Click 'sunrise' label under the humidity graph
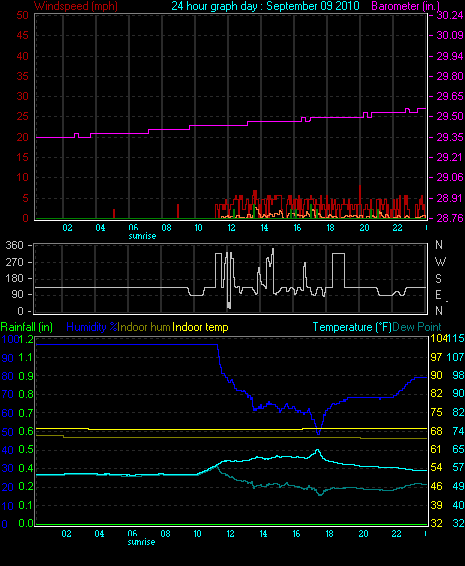This screenshot has width=465, height=566. click(x=141, y=542)
